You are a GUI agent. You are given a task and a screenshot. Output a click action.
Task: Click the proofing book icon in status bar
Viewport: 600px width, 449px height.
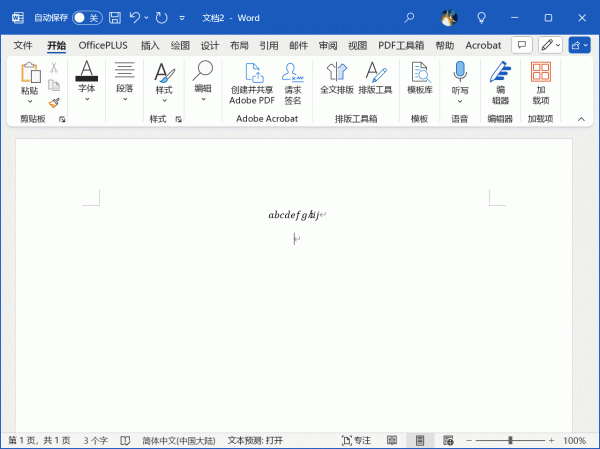pyautogui.click(x=125, y=441)
